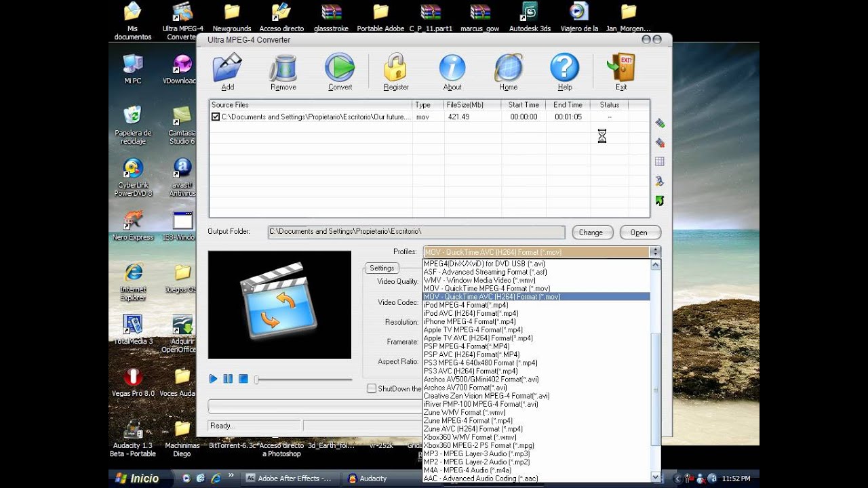Open Help question mark icon
Image resolution: width=868 pixels, height=488 pixels.
point(564,68)
